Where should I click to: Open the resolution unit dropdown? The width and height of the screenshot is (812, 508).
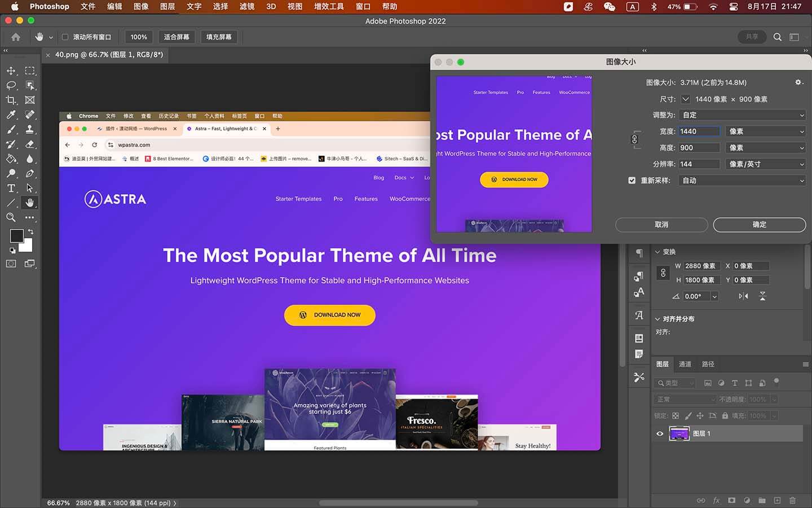tap(765, 164)
